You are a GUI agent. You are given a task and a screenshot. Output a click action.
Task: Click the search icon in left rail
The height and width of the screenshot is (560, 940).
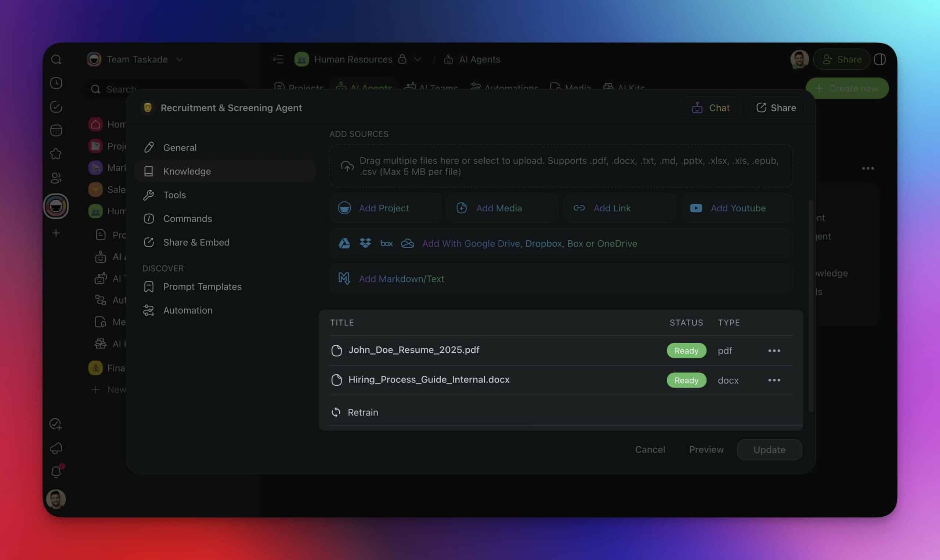click(x=56, y=59)
